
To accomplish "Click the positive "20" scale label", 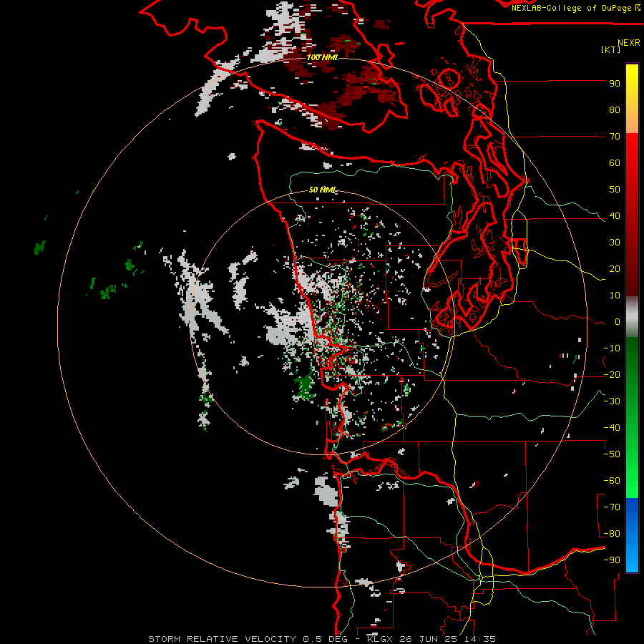I will (615, 268).
